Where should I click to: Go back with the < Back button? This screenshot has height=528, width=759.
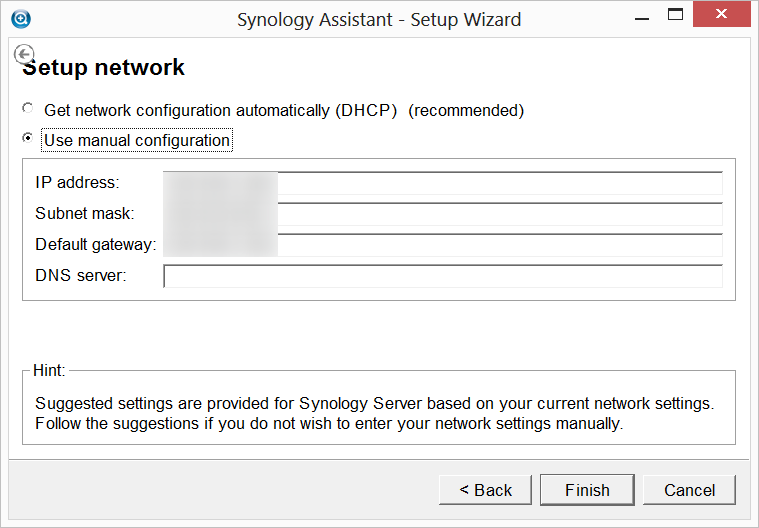pos(485,490)
